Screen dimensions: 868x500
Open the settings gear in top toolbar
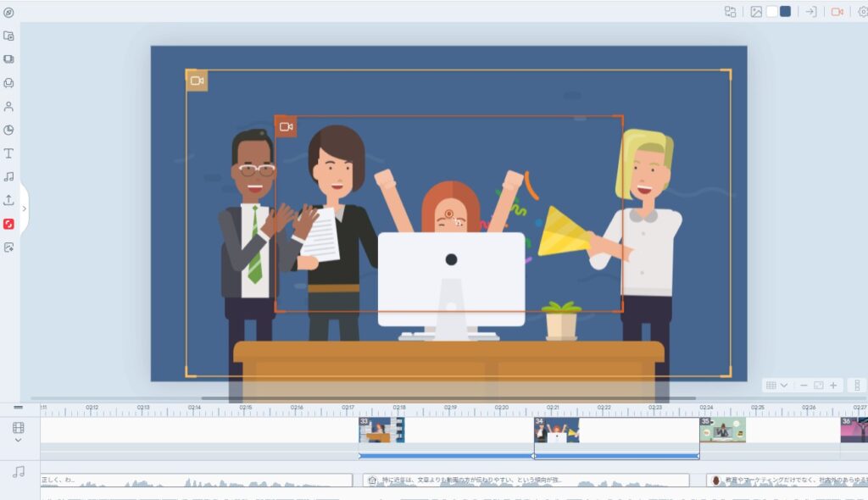(x=863, y=12)
